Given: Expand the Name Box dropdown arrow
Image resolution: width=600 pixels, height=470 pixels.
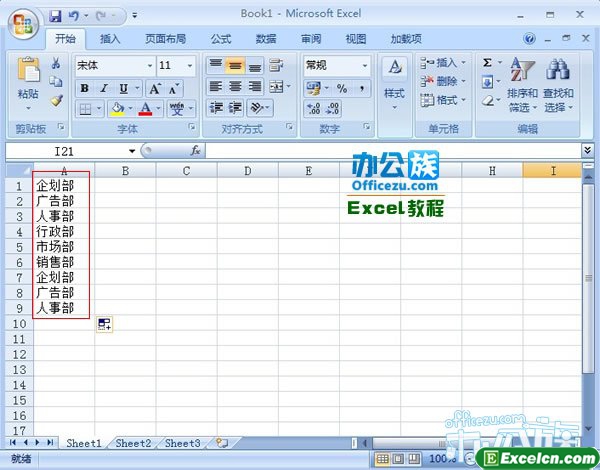Looking at the screenshot, I should pos(132,151).
